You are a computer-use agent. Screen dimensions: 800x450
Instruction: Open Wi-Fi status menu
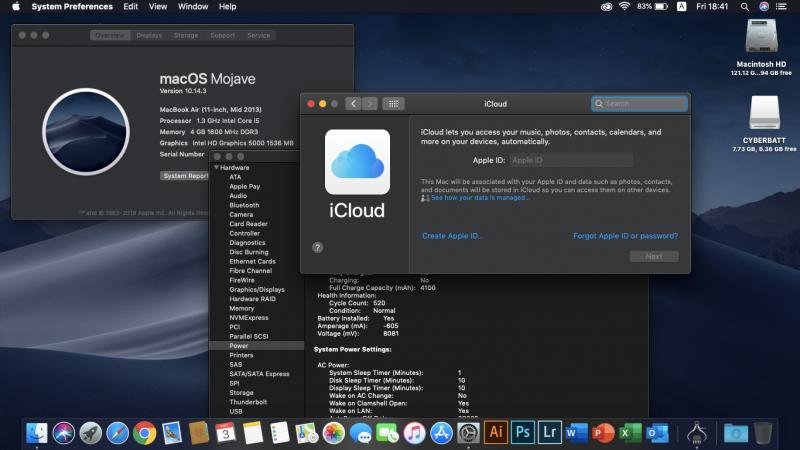pos(624,7)
